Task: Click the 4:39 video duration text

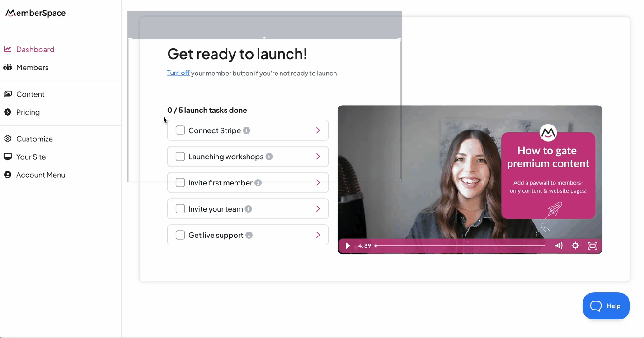Action: point(365,245)
